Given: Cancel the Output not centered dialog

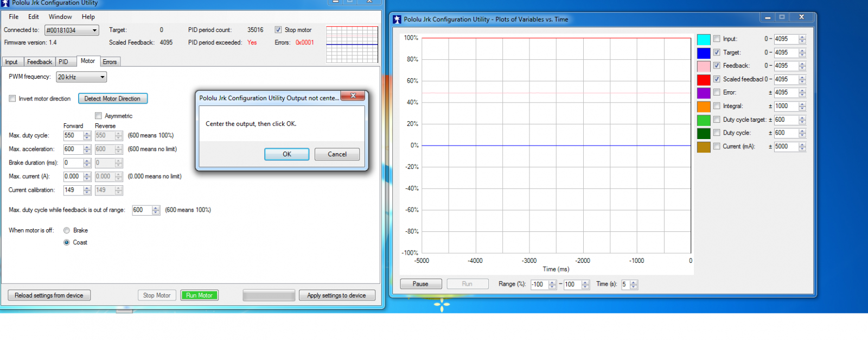Looking at the screenshot, I should pyautogui.click(x=337, y=154).
